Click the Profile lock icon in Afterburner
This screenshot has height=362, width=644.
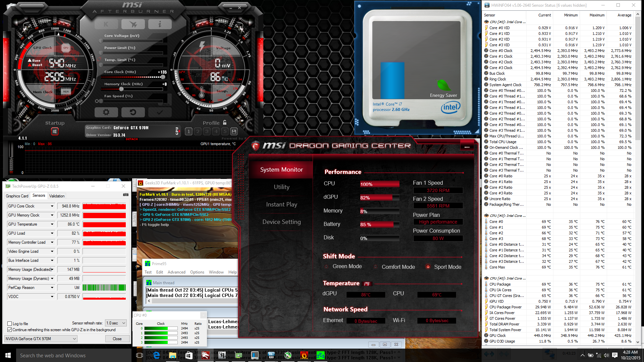tap(225, 123)
